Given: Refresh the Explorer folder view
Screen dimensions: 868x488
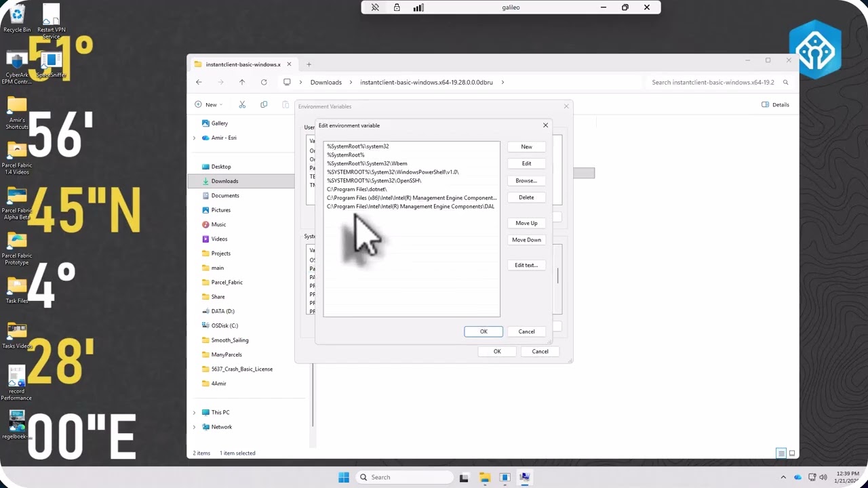Looking at the screenshot, I should tap(264, 82).
